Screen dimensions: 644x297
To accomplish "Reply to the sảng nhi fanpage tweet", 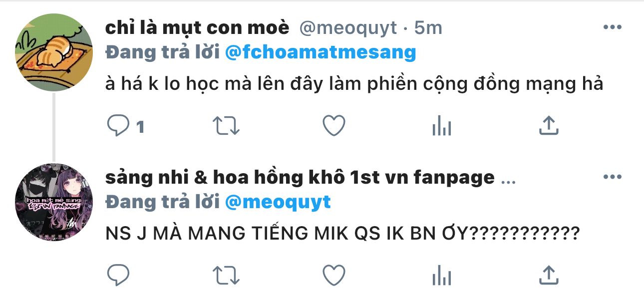I will 119,275.
